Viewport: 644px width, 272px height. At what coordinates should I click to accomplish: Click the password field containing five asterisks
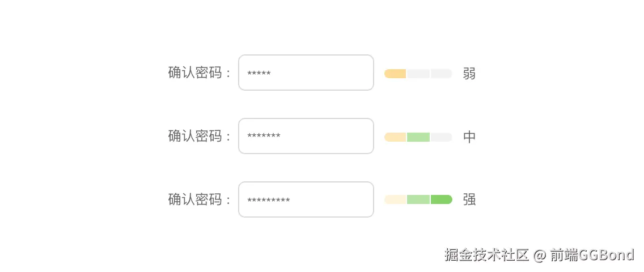306,73
